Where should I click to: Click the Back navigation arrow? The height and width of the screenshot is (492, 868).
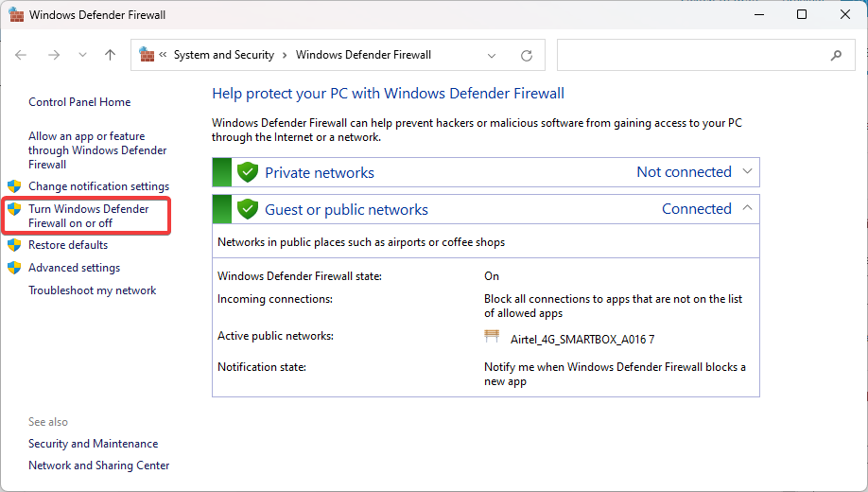point(21,55)
